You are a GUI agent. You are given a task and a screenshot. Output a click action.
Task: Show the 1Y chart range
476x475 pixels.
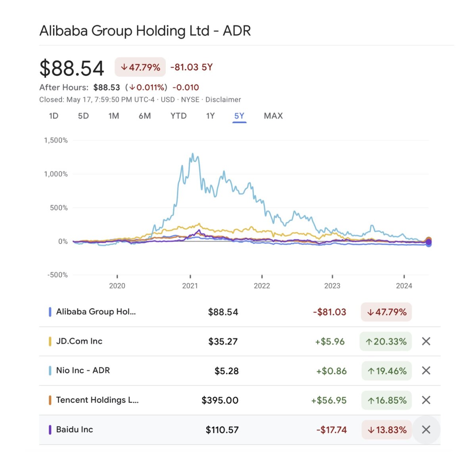pyautogui.click(x=210, y=116)
